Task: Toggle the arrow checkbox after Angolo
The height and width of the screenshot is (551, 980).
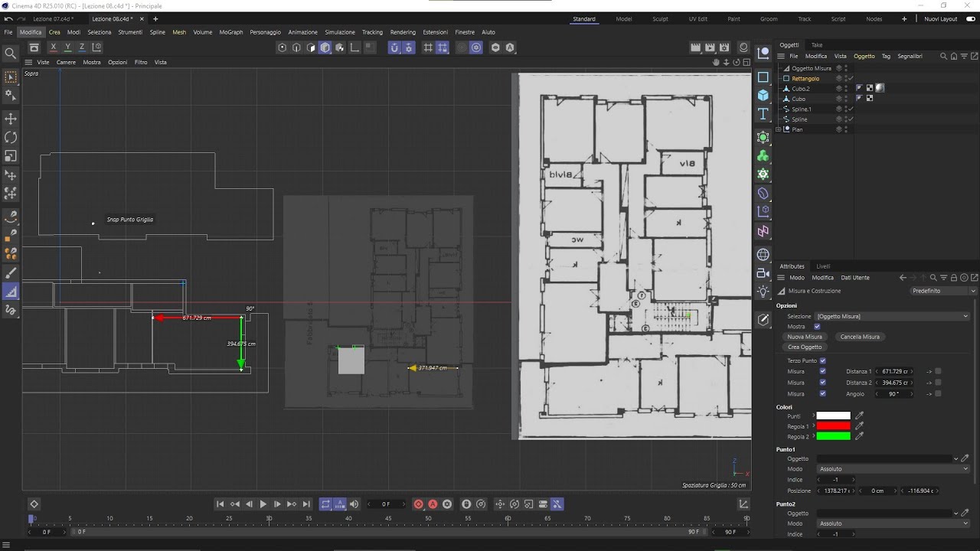Action: 938,393
